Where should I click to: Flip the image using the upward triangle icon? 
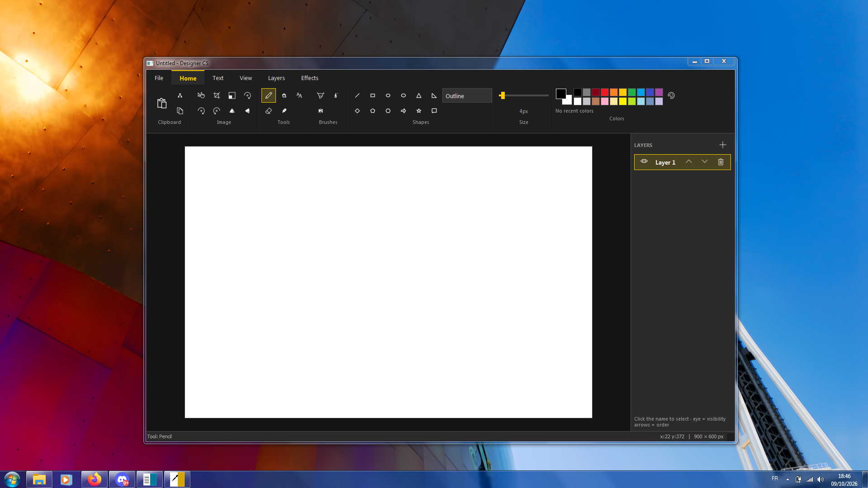[x=232, y=111]
